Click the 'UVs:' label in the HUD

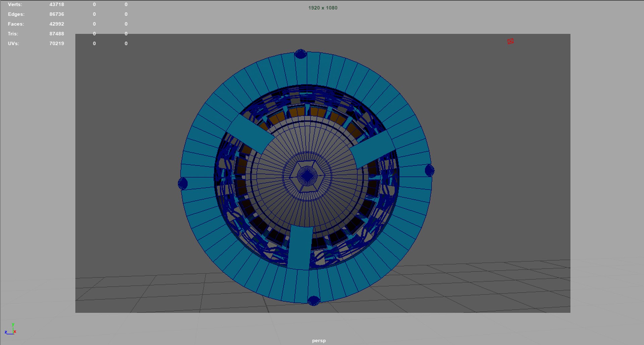[13, 43]
